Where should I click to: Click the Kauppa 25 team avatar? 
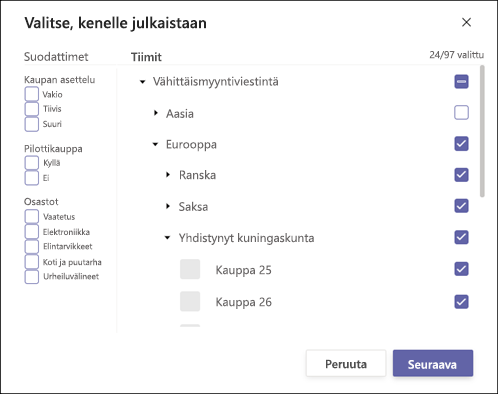click(x=190, y=269)
